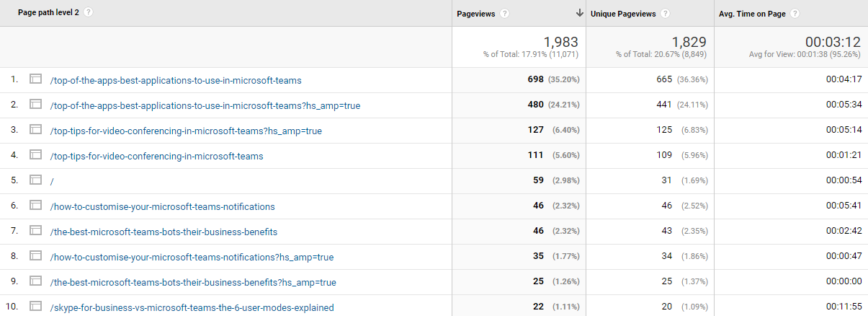
Task: Select unique pageviews cell 441 (24.11%)
Action: tap(682, 105)
